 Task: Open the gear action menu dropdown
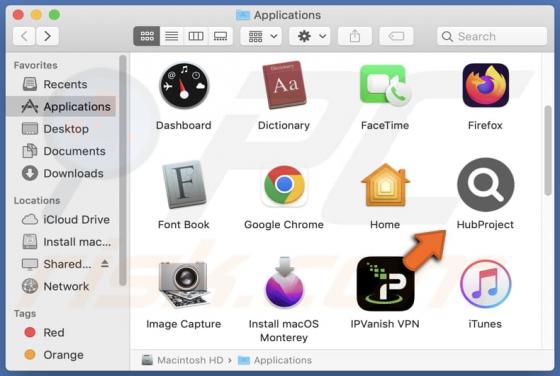[x=310, y=36]
